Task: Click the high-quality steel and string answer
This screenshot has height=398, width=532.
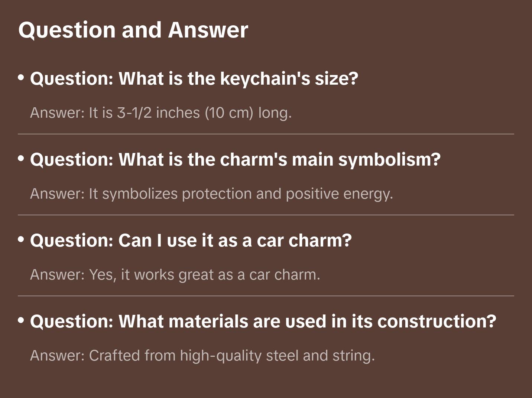Action: tap(202, 355)
